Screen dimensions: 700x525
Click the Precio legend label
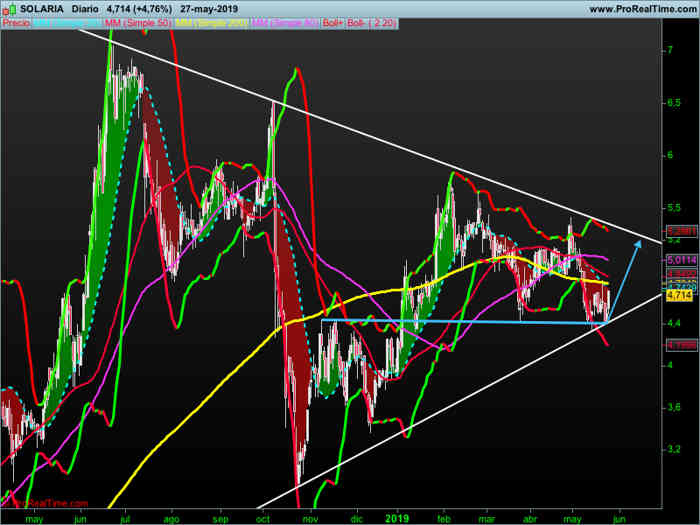pyautogui.click(x=16, y=23)
